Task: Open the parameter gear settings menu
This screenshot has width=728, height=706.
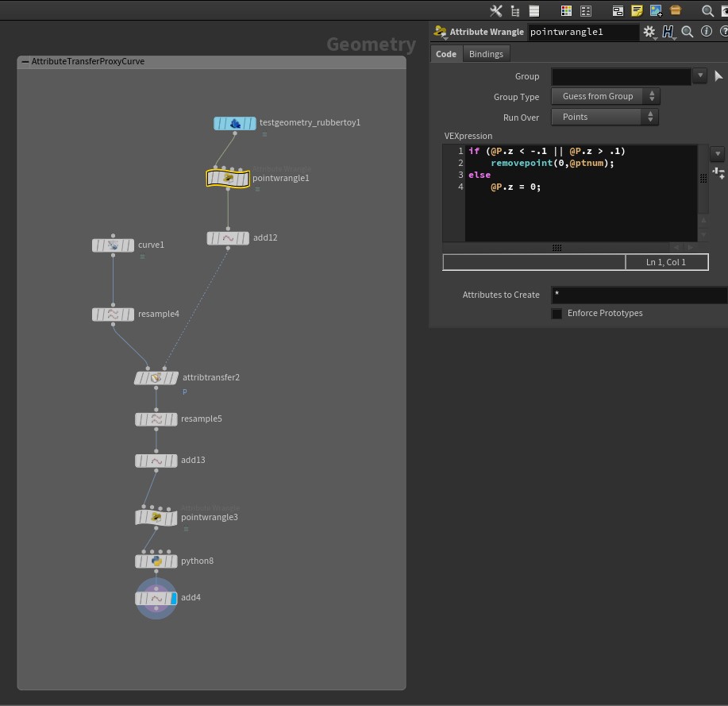Action: pyautogui.click(x=649, y=32)
